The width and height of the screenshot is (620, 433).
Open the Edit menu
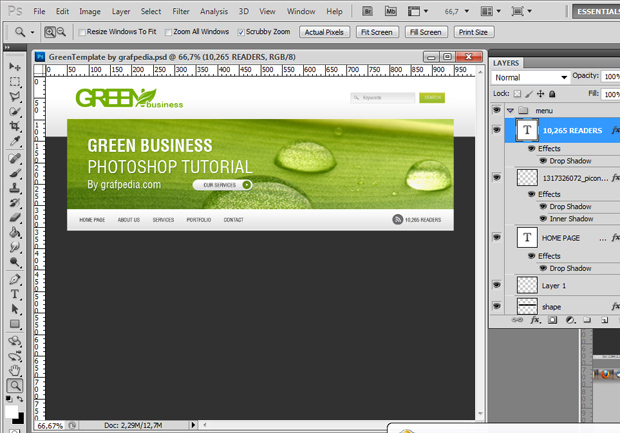[62, 11]
